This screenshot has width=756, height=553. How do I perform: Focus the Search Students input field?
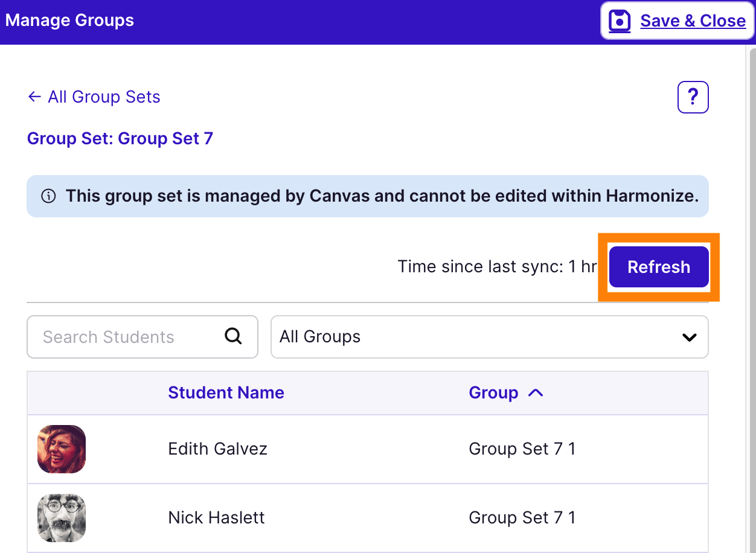click(x=127, y=337)
